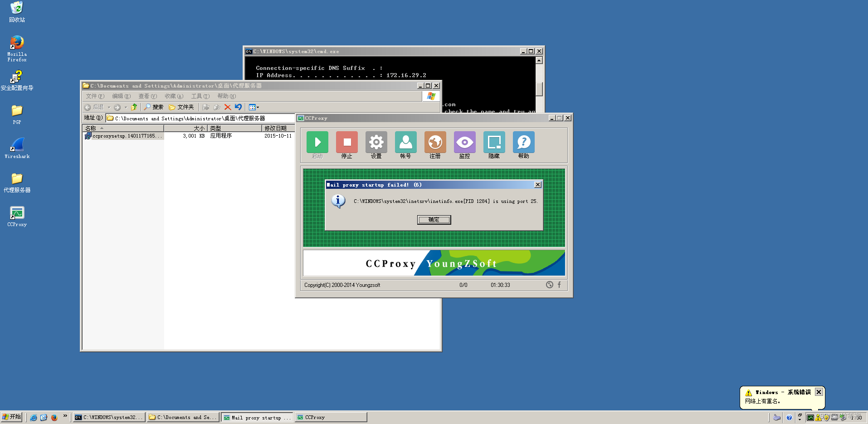This screenshot has height=424, width=868.
Task: Click the 0/0 connection counter in CCProxy
Action: click(x=463, y=285)
